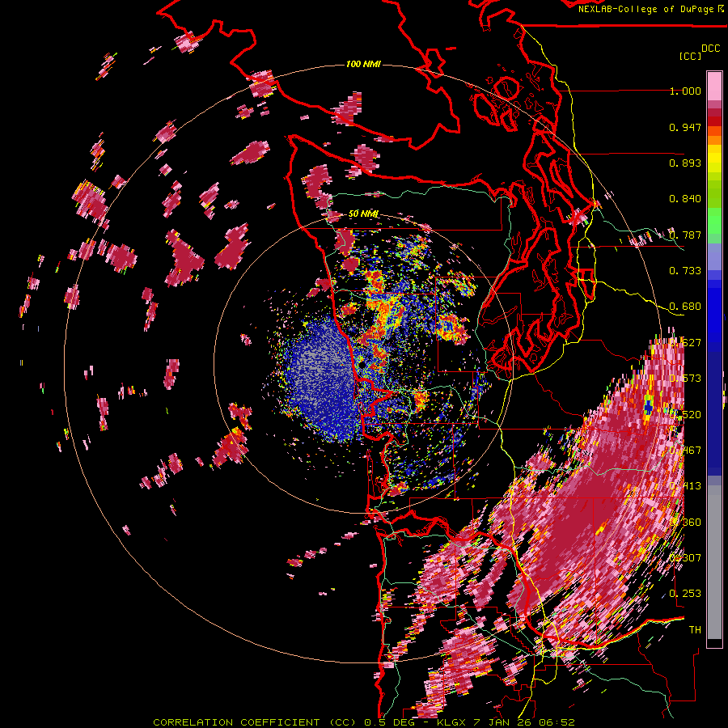Click the DCC label above the color scale
Image resolution: width=728 pixels, height=728 pixels.
(x=710, y=49)
